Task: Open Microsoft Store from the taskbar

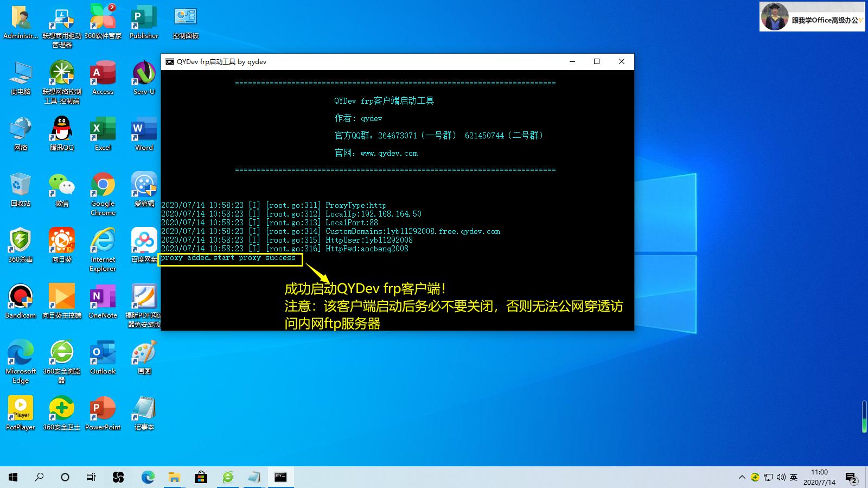Action: (201, 477)
